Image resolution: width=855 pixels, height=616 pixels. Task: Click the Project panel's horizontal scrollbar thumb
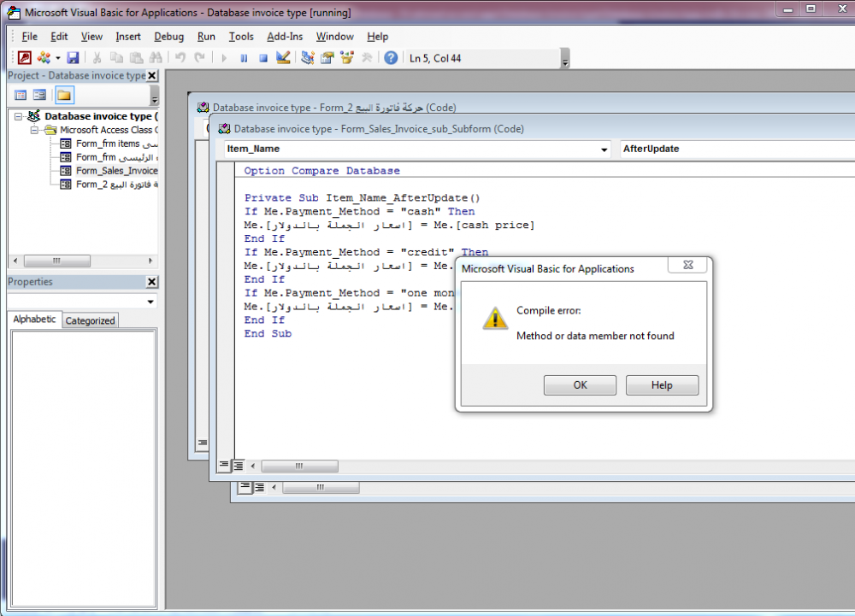point(56,261)
